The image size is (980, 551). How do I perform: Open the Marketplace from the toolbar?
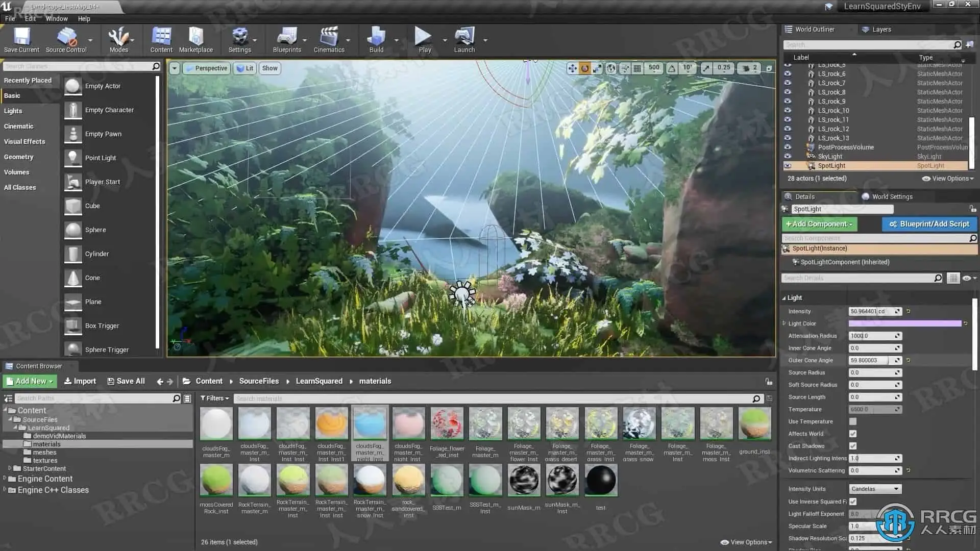pos(195,40)
